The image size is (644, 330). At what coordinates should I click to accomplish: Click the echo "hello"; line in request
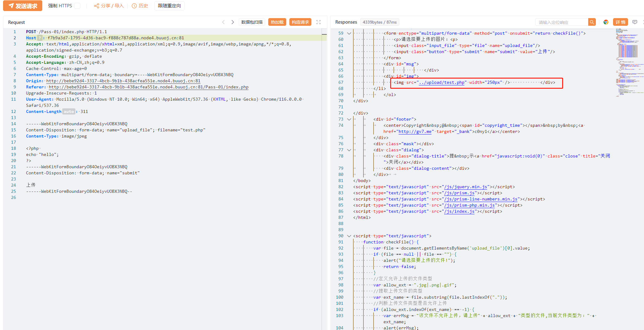42,154
